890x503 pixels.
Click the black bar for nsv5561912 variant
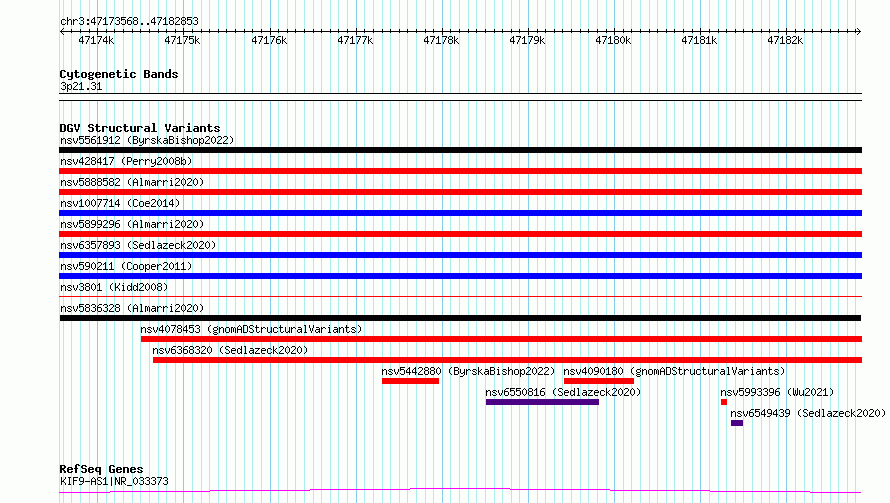460,150
